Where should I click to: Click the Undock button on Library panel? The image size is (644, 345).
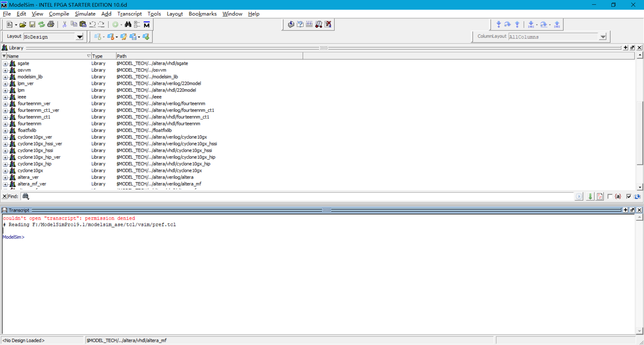click(632, 48)
